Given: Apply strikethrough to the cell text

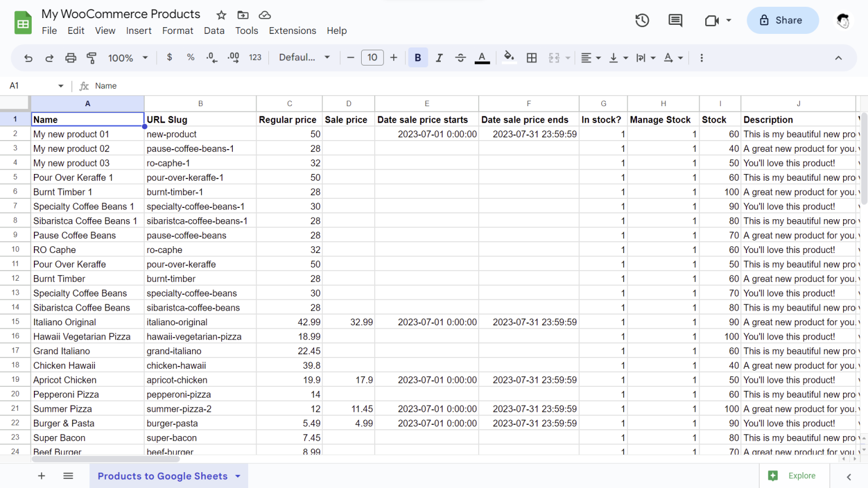Looking at the screenshot, I should (461, 58).
